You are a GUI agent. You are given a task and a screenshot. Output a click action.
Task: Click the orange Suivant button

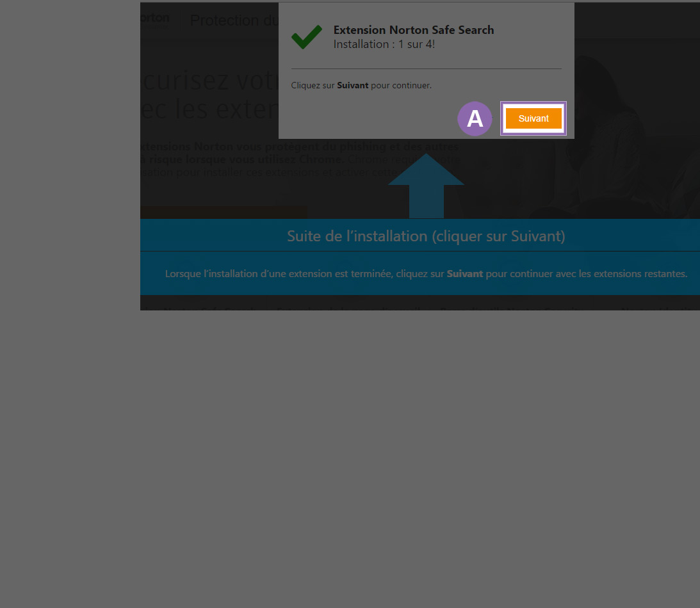pos(533,118)
